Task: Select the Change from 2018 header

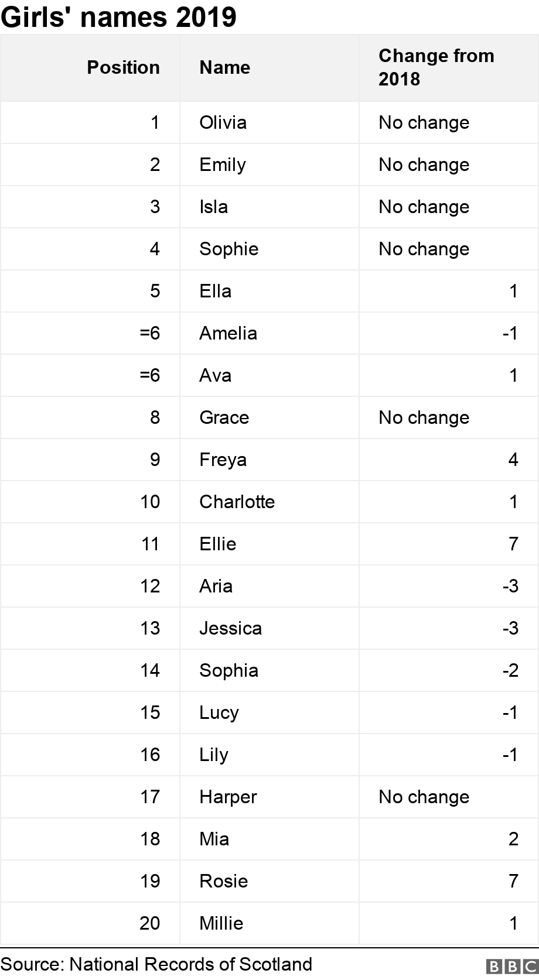Action: [436, 67]
